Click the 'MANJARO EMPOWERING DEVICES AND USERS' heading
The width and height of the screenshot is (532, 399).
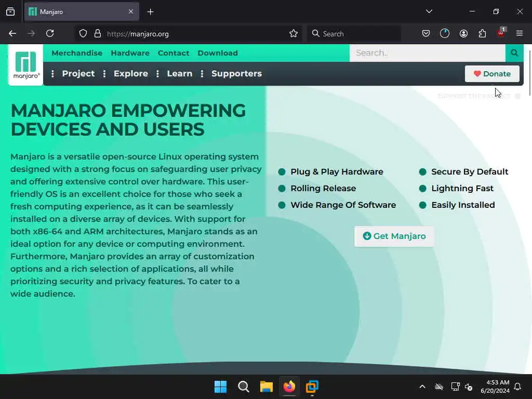128,120
